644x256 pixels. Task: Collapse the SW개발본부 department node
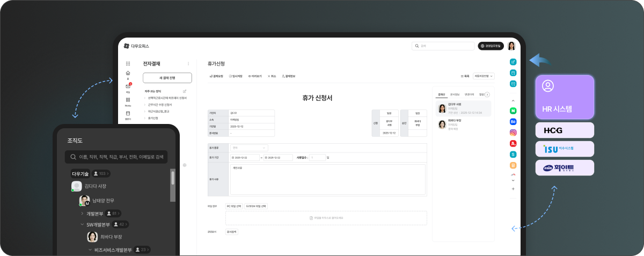83,224
